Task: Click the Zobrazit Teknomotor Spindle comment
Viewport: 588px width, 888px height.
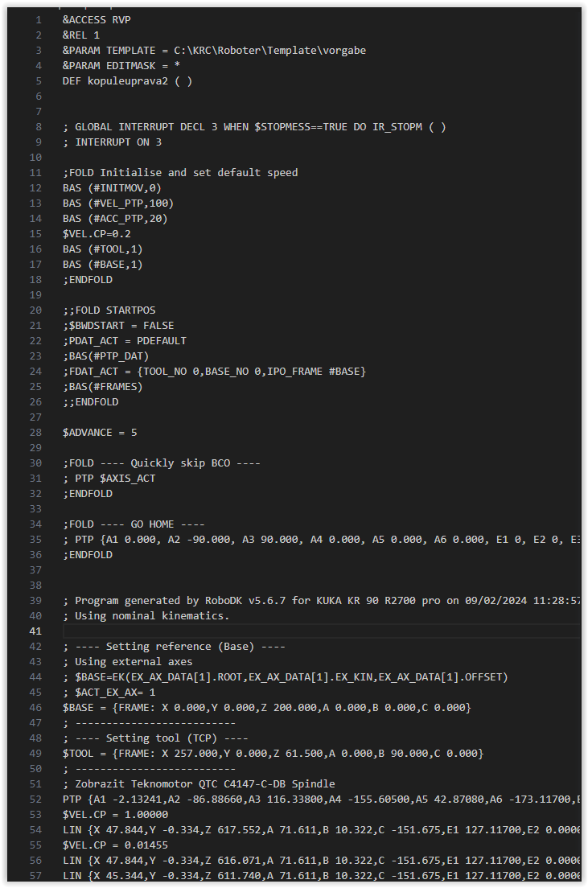Action: coord(199,784)
